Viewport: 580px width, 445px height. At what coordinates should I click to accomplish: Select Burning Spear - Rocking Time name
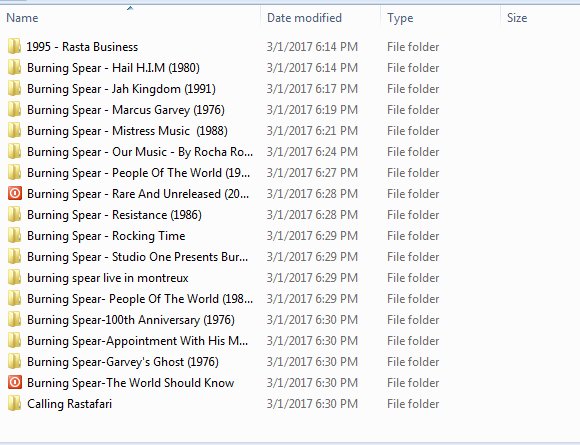pyautogui.click(x=106, y=236)
